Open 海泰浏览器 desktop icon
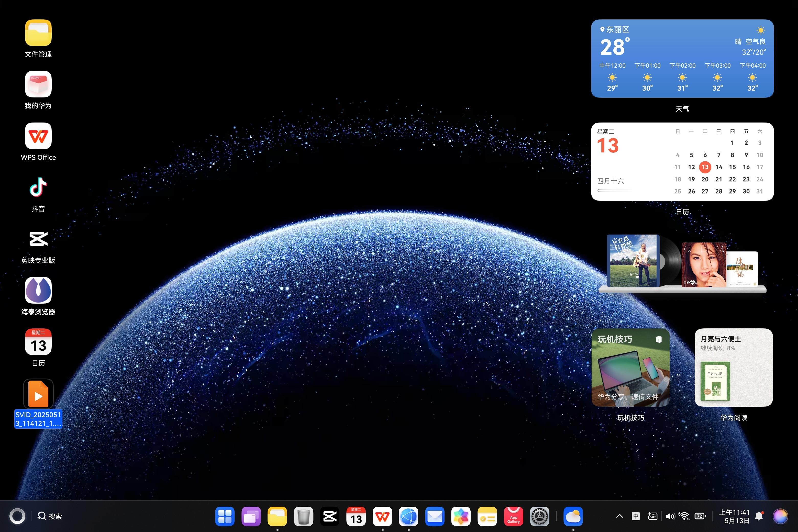This screenshot has height=532, width=798. click(x=38, y=290)
